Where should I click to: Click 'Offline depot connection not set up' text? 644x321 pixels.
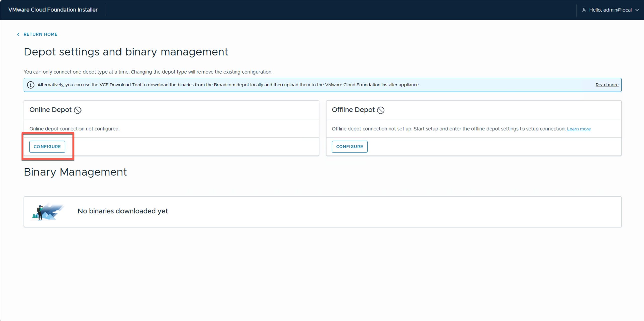[x=372, y=129]
